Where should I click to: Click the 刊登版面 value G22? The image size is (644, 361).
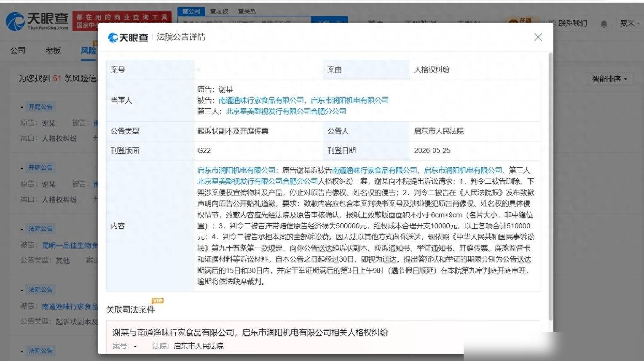tap(204, 150)
